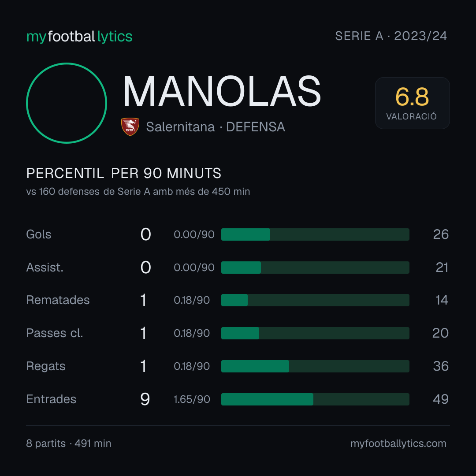Open the myfootballytics logo
Screen dimensions: 476x476
[79, 37]
